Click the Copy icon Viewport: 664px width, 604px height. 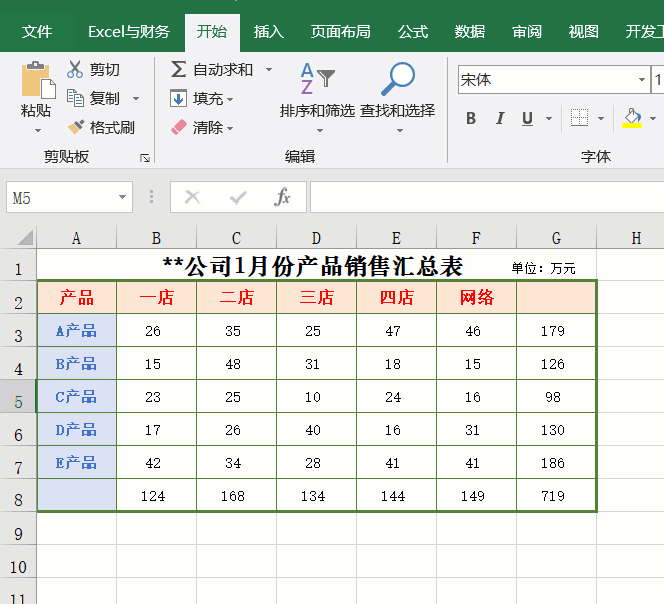(75, 98)
